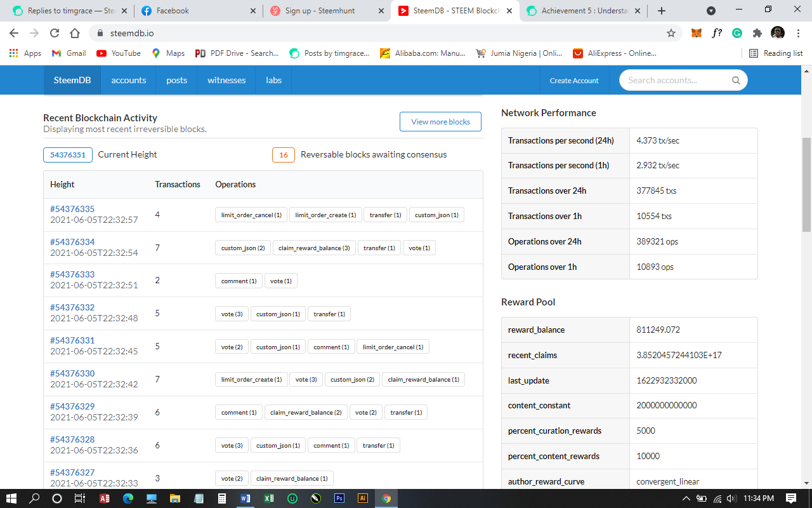Open the Word taskbar icon
The height and width of the screenshot is (508, 812).
245,498
